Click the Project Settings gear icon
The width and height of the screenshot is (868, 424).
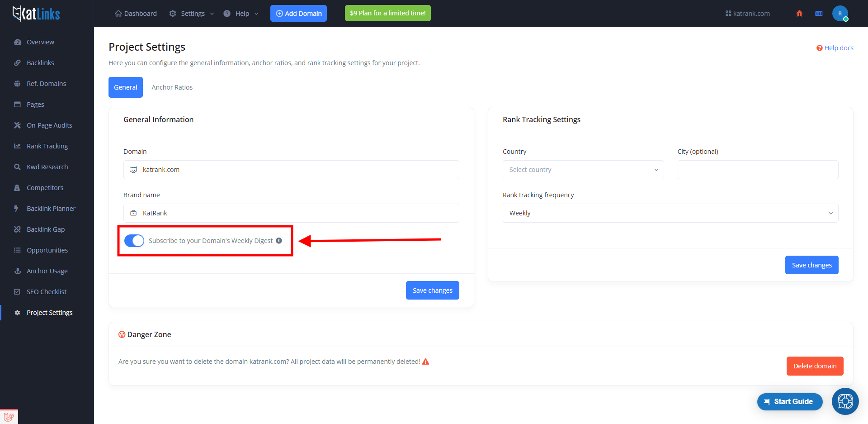click(x=17, y=313)
